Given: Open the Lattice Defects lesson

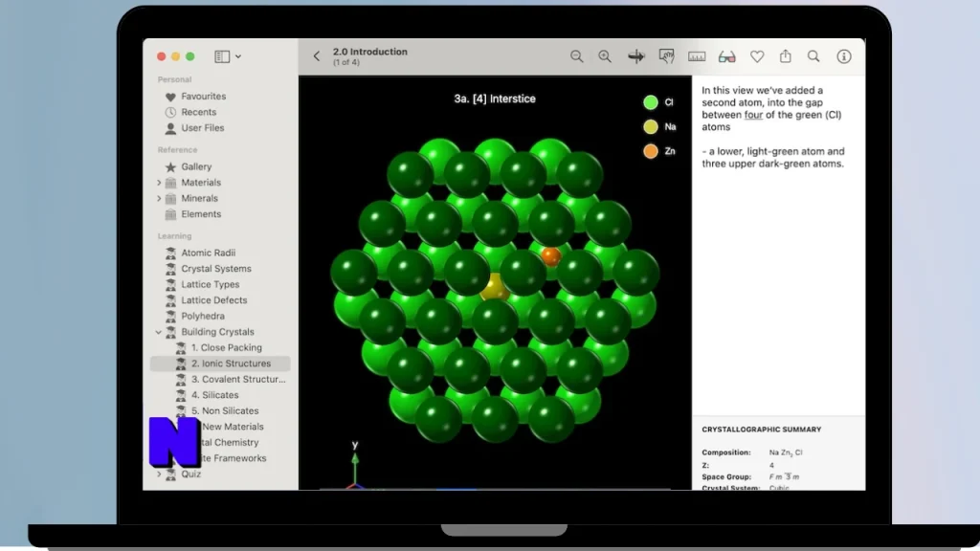Looking at the screenshot, I should 213,299.
